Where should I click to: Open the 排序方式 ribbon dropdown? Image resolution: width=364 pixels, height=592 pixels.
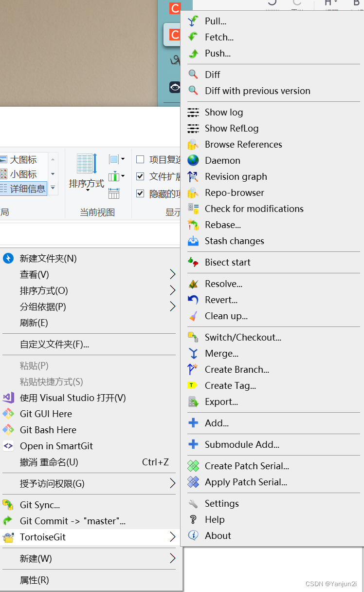(87, 173)
